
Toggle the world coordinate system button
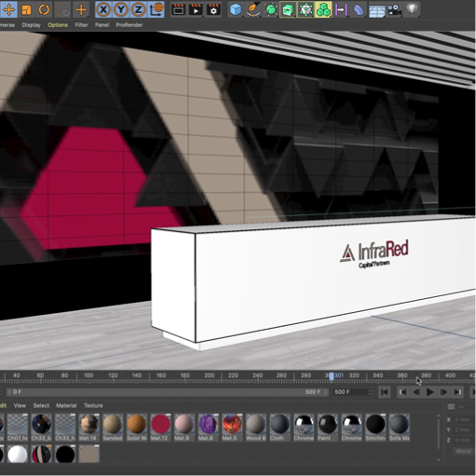(x=156, y=9)
